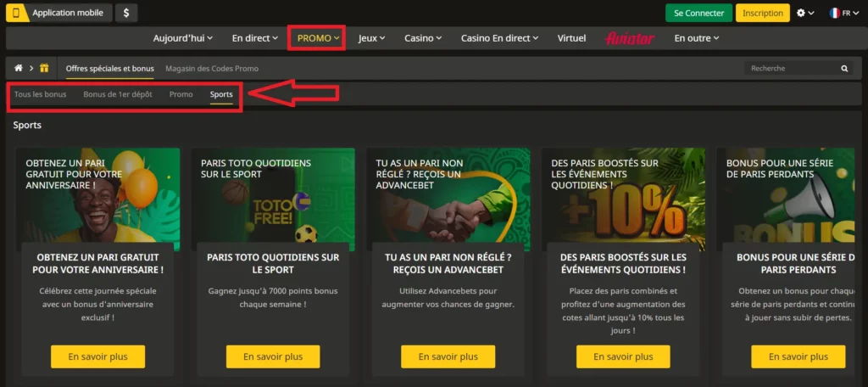This screenshot has height=387, width=868.
Task: Click the Application mobile button
Action: (x=59, y=13)
